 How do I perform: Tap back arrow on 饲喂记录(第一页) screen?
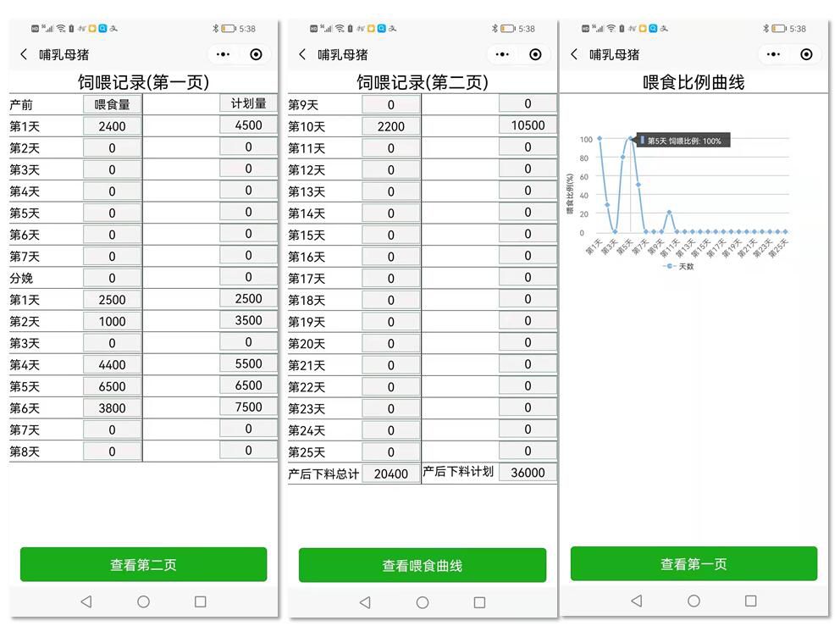click(23, 55)
